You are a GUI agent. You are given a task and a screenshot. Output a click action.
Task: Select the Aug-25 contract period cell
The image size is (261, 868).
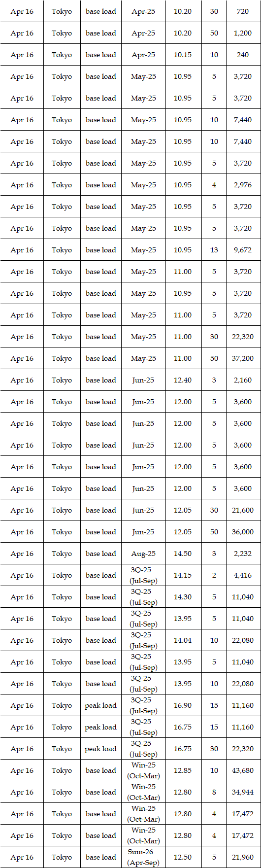click(x=143, y=554)
